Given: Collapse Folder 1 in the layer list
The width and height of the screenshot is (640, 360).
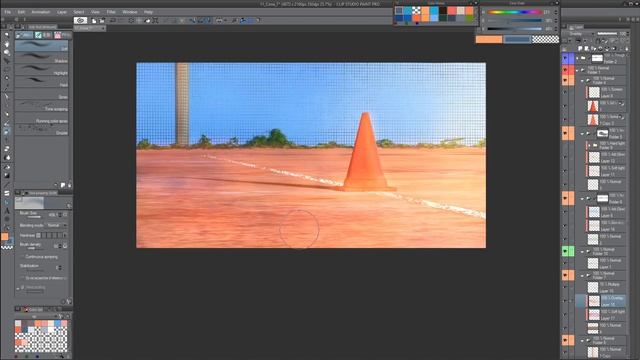Looking at the screenshot, I should tap(578, 70).
